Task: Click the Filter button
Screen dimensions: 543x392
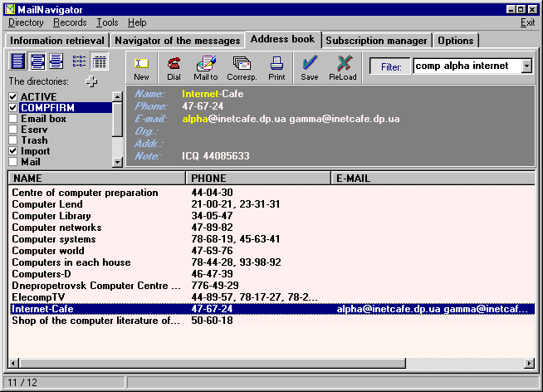Action: pyautogui.click(x=389, y=66)
